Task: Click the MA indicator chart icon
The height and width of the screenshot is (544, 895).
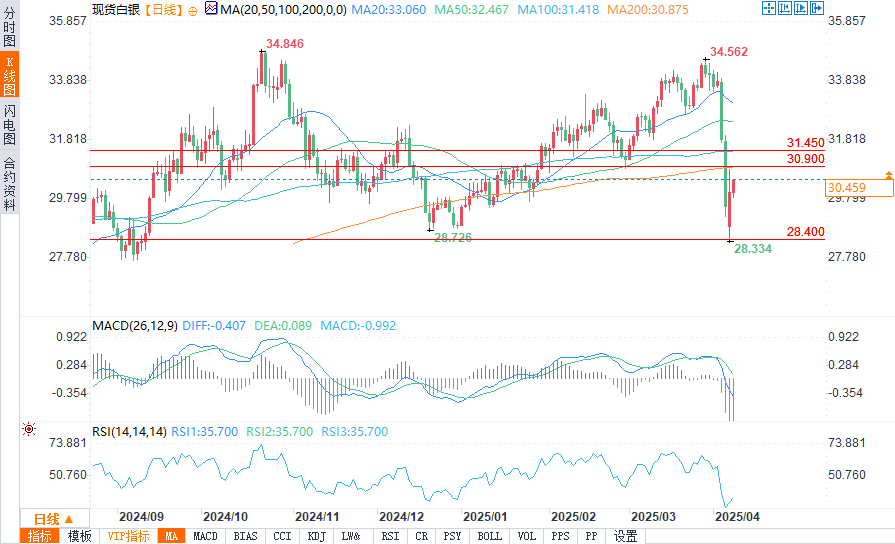Action: click(211, 9)
